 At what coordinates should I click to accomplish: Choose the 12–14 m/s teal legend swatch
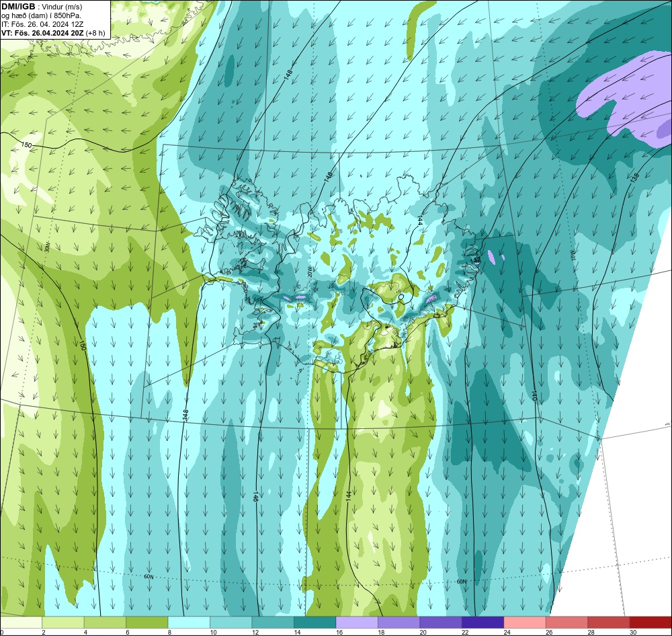pyautogui.click(x=273, y=623)
